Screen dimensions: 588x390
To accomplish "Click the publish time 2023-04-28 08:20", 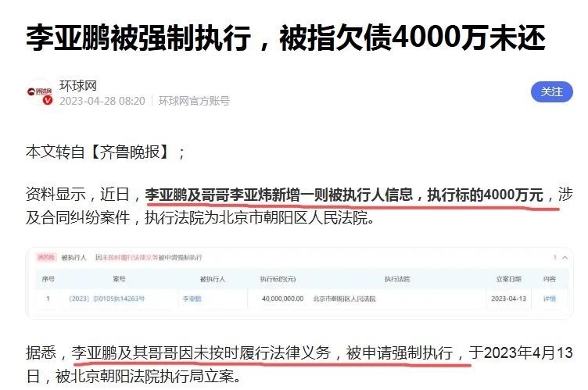I will (x=102, y=101).
